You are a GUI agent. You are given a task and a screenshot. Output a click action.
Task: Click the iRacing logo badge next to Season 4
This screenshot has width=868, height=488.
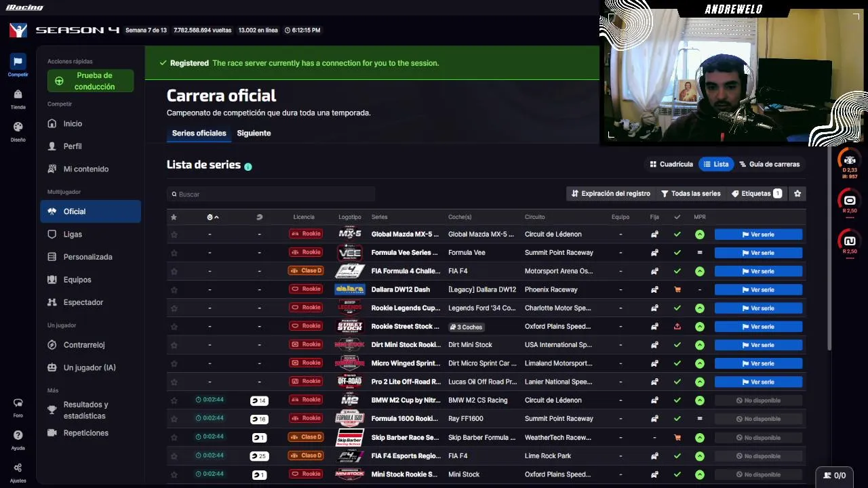pos(18,30)
